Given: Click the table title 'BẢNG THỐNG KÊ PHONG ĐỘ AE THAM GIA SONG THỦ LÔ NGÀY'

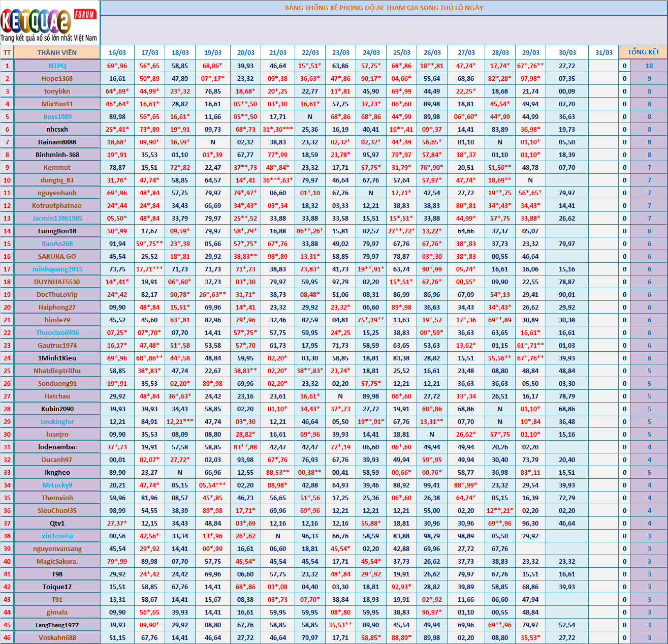Looking at the screenshot, I should point(384,8).
